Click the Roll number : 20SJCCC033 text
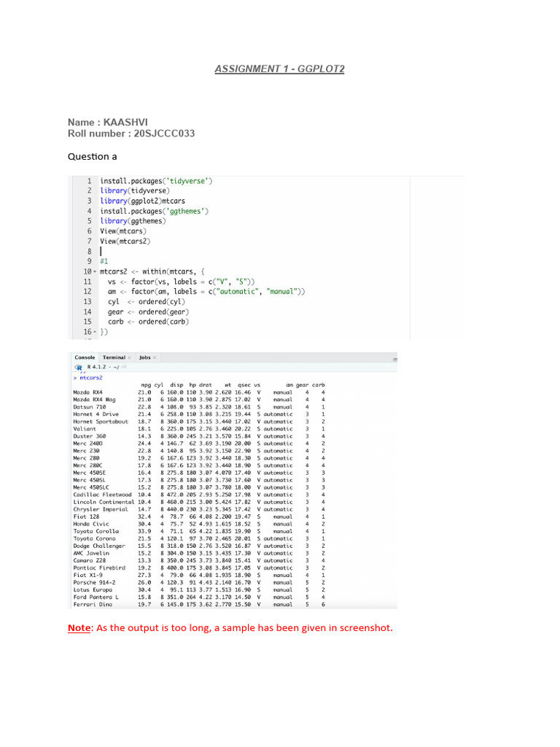560x747 pixels. pos(131,133)
